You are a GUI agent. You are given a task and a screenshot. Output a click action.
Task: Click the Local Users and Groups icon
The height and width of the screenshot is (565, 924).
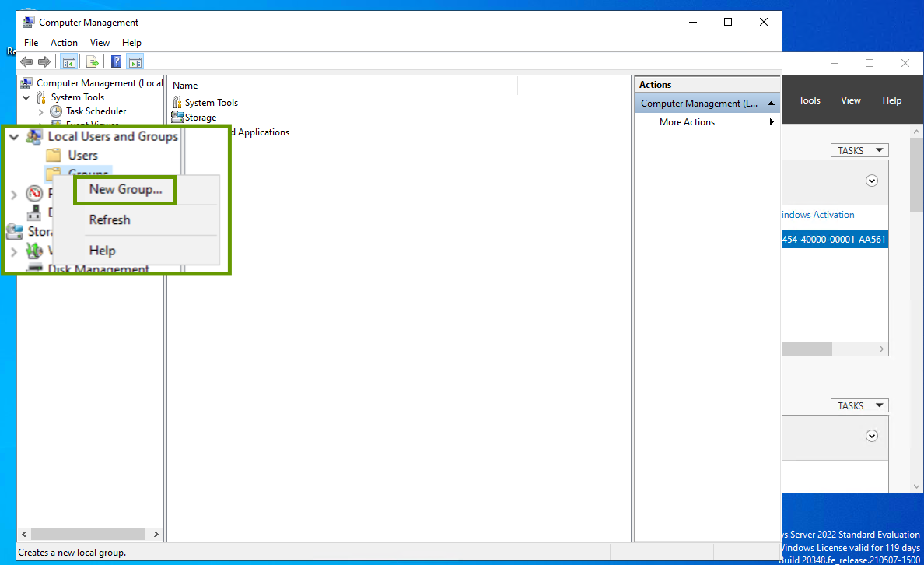coord(34,136)
